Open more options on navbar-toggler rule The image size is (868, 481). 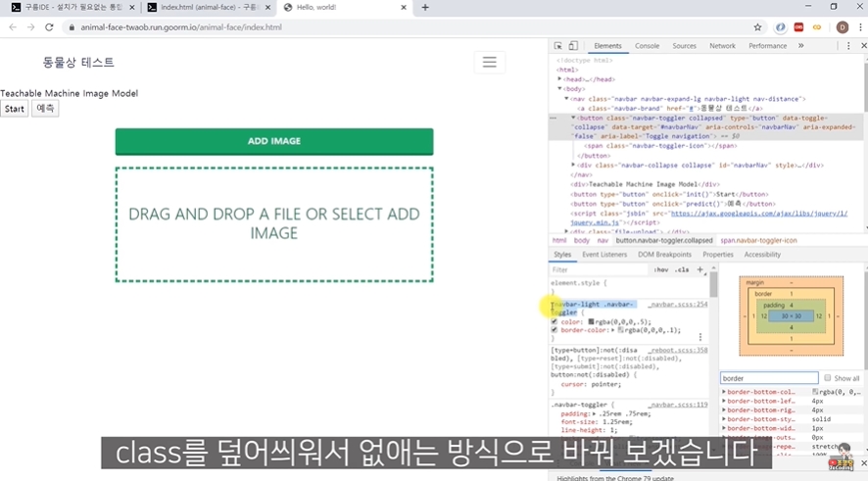tap(700, 337)
